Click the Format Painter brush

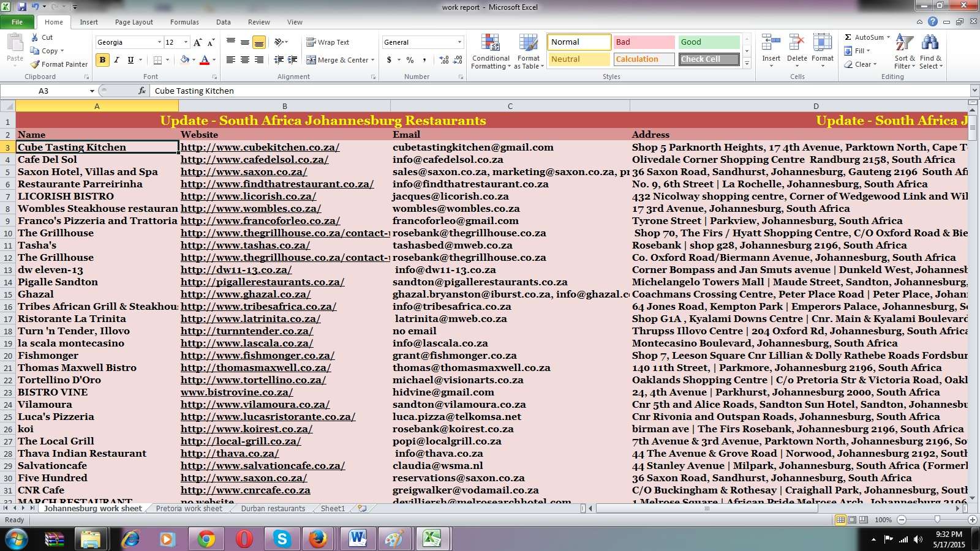click(x=59, y=64)
